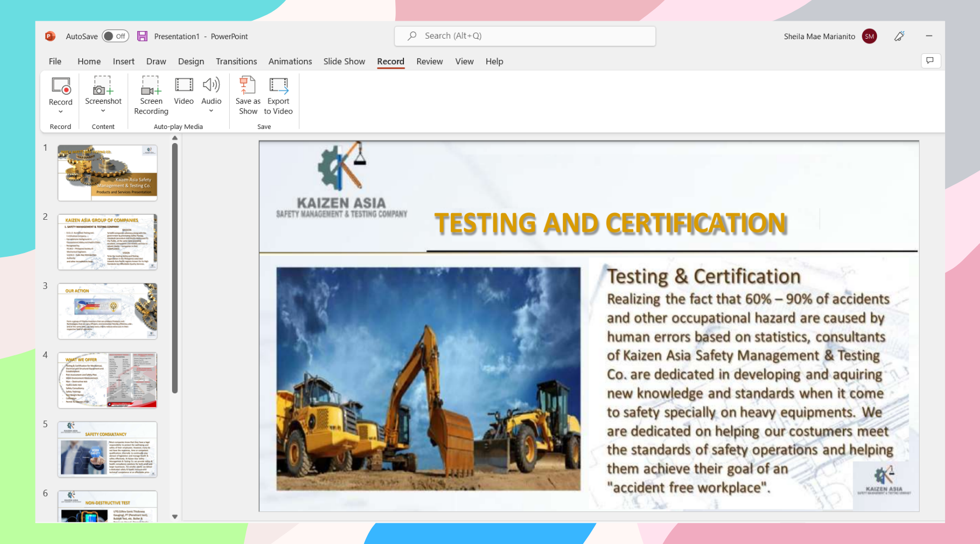Expand the Record dropdown arrow
Screen dimensions: 980x544
[60, 112]
